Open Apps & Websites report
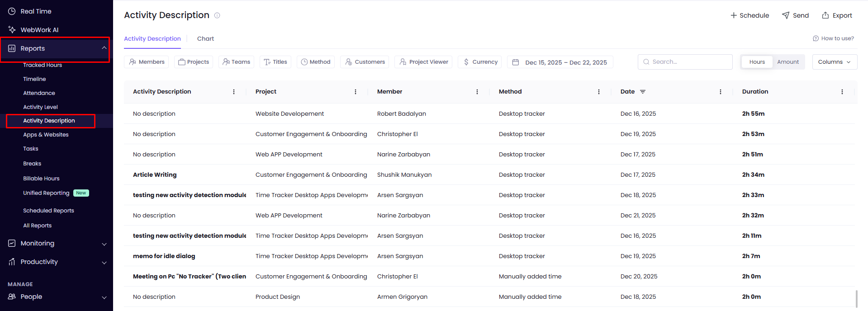Screen dimensions: 868x311 point(46,135)
